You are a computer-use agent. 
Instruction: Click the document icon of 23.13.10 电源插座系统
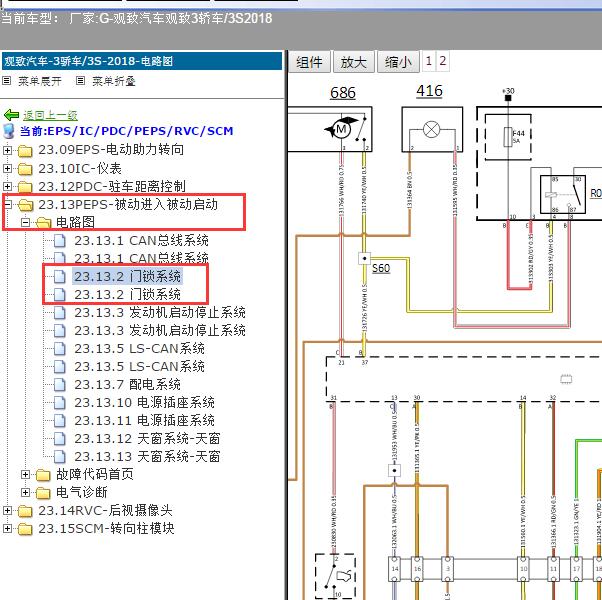60,402
